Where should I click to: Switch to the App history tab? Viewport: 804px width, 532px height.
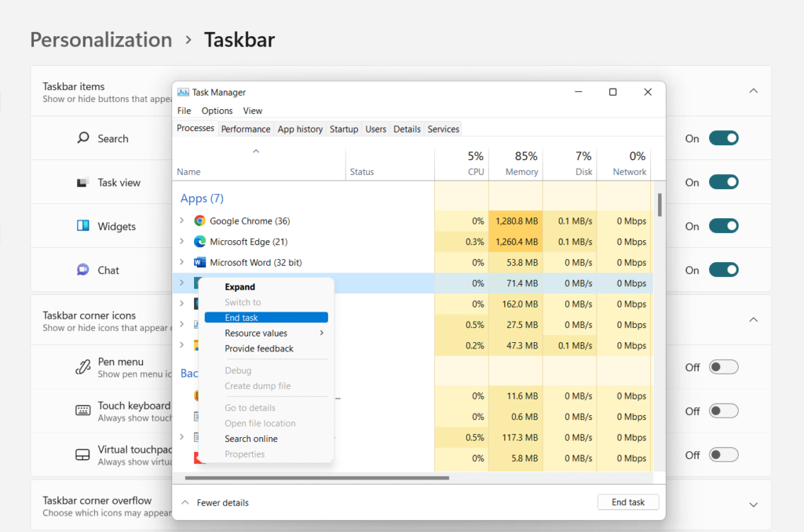[300, 129]
